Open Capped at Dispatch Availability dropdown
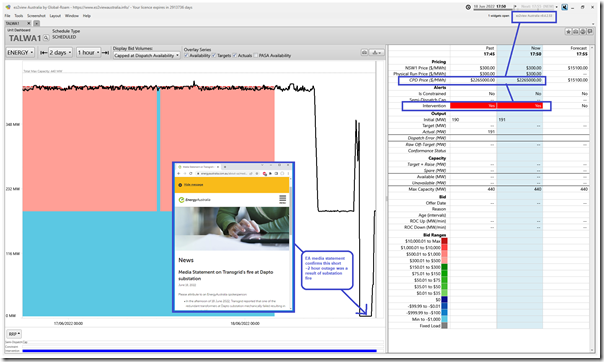This screenshot has width=604, height=362. tap(147, 55)
